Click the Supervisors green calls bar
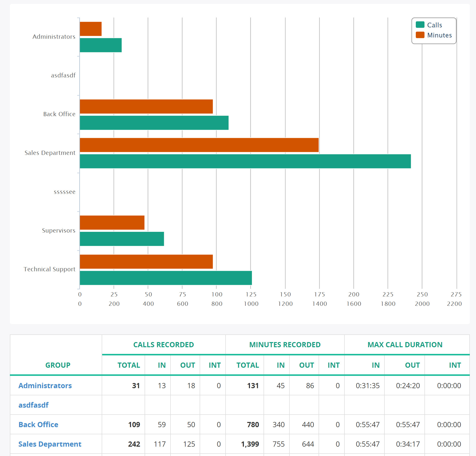Viewport: 476px width, 456px height. tap(122, 239)
